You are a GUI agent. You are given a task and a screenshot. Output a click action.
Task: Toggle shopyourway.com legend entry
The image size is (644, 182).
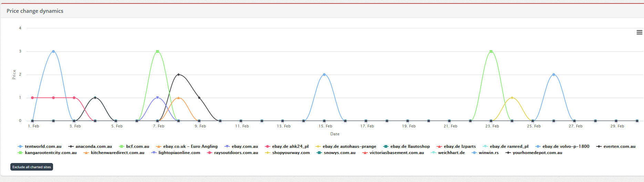click(x=288, y=153)
